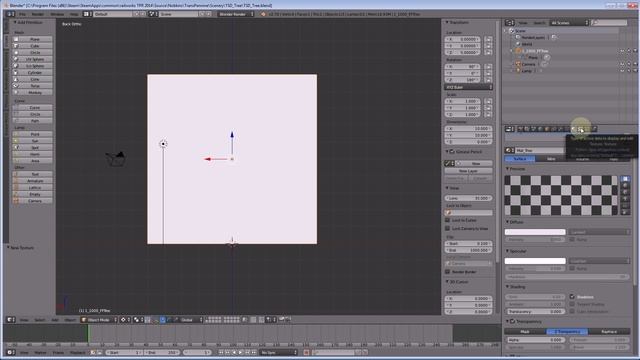640x360 pixels.
Task: Toggle visibility eye for Lamp
Action: point(622,71)
